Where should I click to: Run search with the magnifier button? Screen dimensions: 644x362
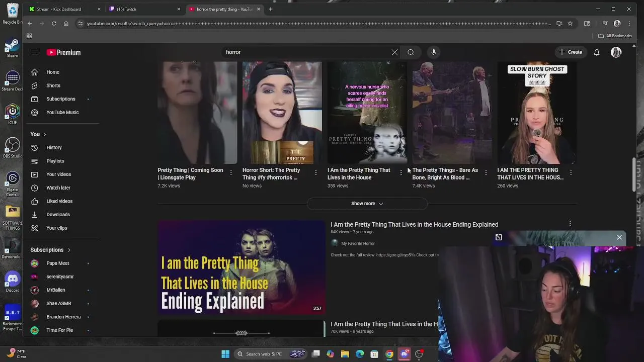[411, 52]
